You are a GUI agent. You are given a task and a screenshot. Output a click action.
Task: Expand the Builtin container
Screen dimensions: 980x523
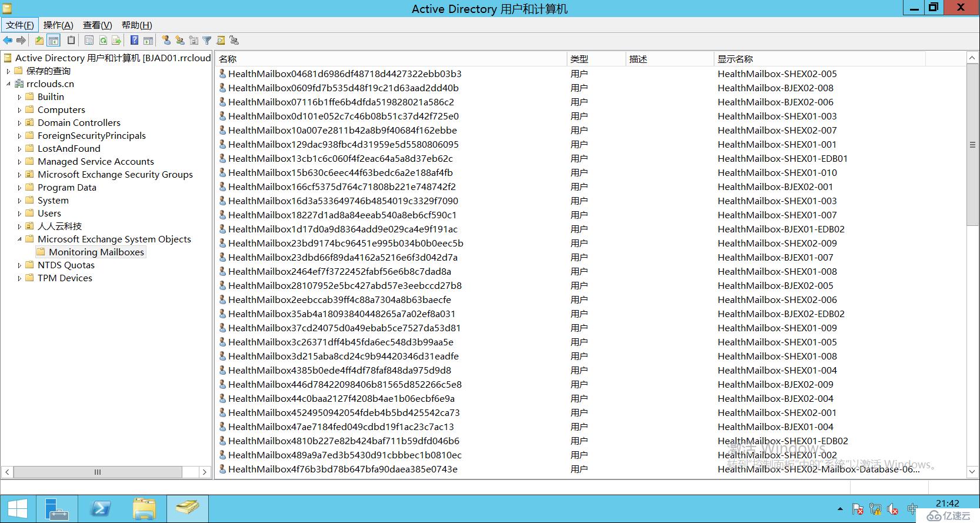tap(19, 97)
